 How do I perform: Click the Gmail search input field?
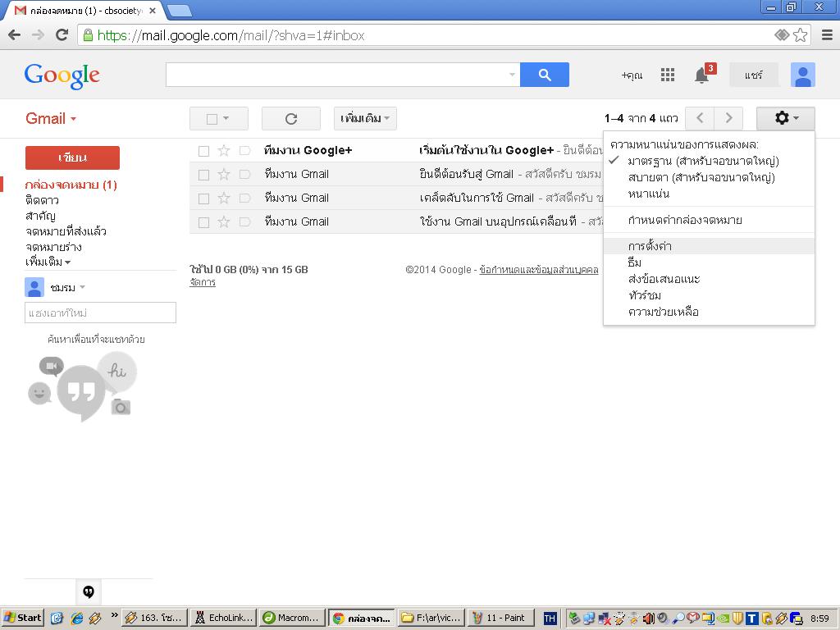(336, 75)
